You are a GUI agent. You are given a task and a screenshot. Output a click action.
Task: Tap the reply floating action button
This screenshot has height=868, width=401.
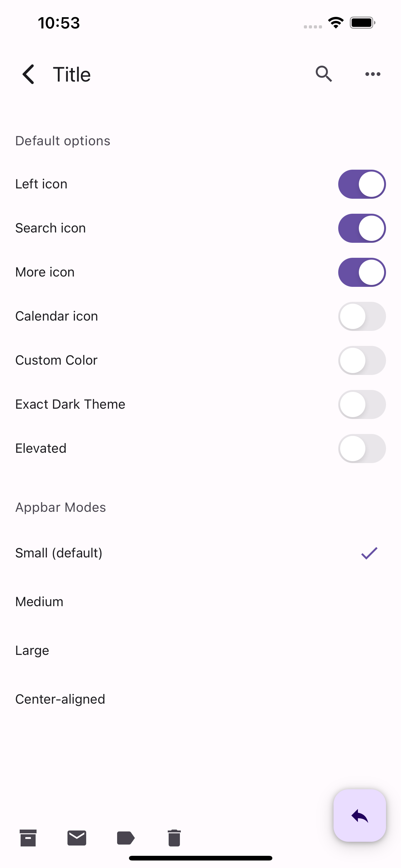coord(359,816)
